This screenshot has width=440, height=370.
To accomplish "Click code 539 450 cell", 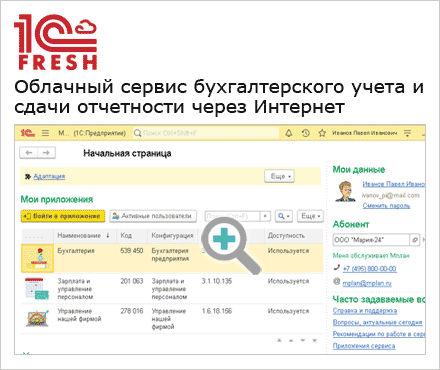I will (x=132, y=251).
